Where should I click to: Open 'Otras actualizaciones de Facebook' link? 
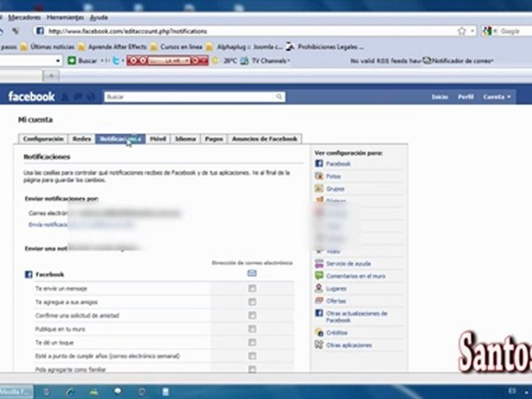tap(356, 316)
